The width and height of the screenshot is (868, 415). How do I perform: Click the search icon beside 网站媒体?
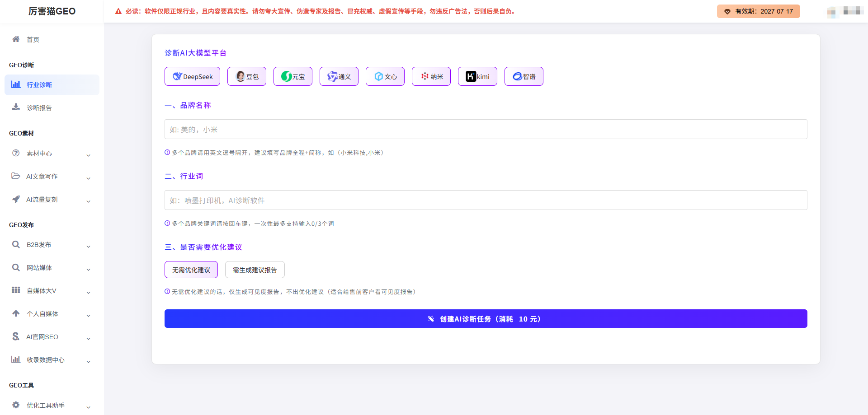(x=16, y=267)
